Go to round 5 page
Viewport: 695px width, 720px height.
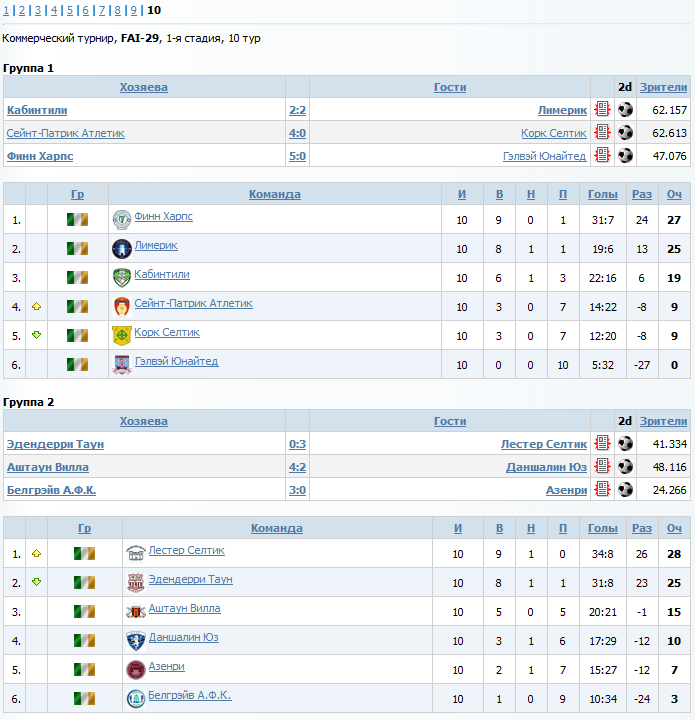point(70,10)
